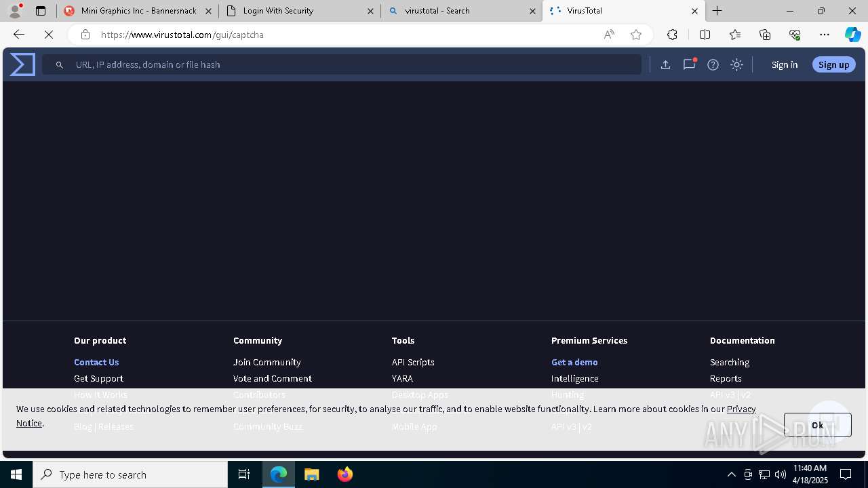Open the notifications chat icon
Screen dimensions: 868x488
point(689,64)
